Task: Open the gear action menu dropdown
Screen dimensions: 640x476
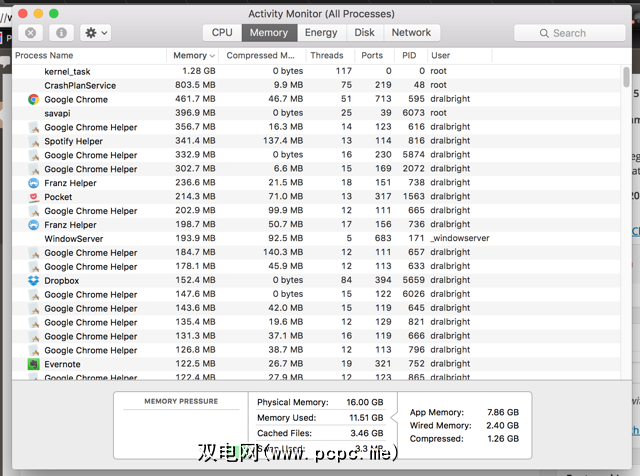Action: pos(96,33)
